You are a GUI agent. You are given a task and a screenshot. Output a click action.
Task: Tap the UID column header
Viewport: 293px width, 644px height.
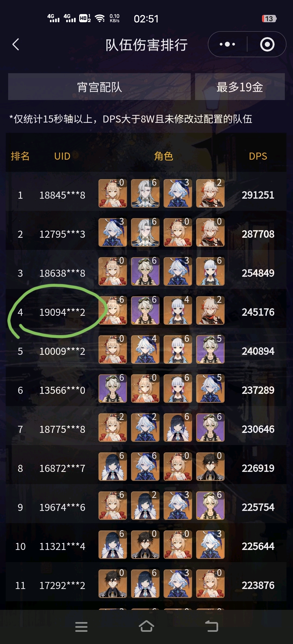[x=62, y=156]
